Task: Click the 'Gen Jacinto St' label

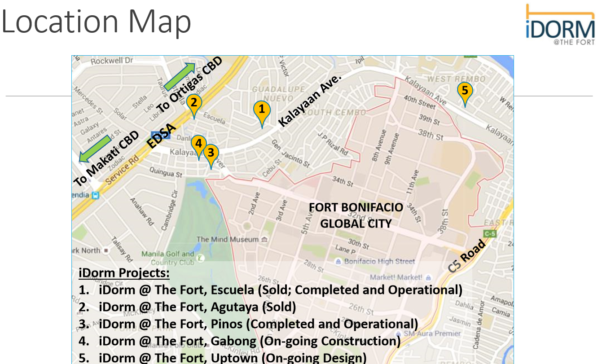Action: (290, 153)
